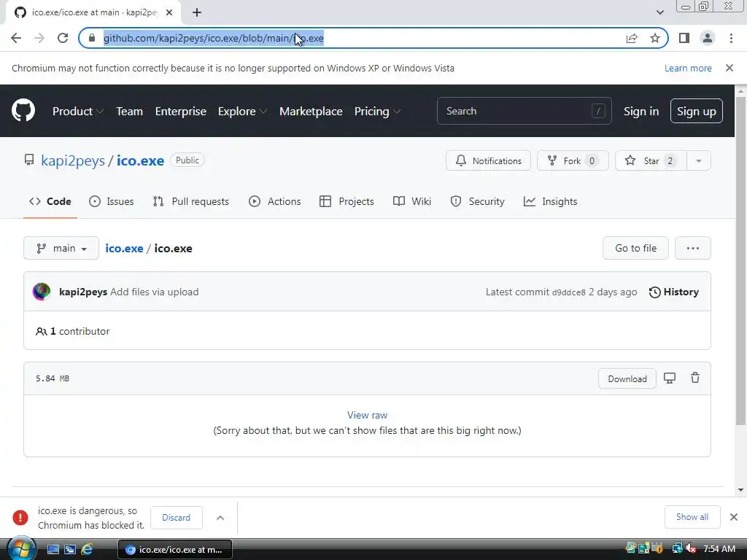Open the Chromium three-dot menu
Viewport: 747px width, 560px height.
pyautogui.click(x=731, y=38)
